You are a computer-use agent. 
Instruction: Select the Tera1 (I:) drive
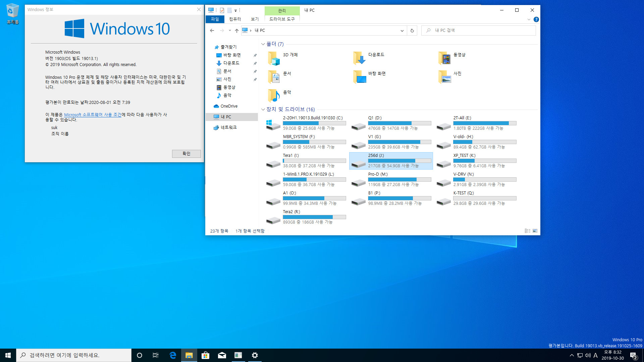coord(306,161)
